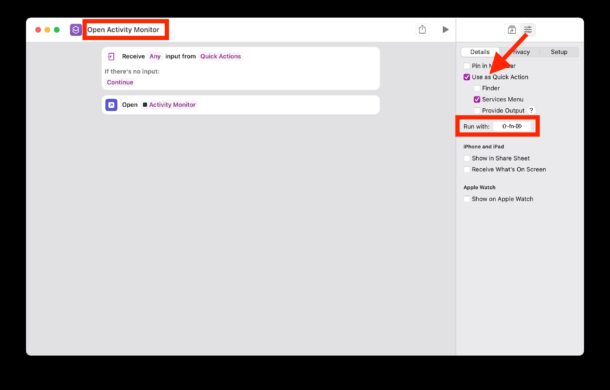Enable the Provide Output checkbox

pyautogui.click(x=477, y=111)
